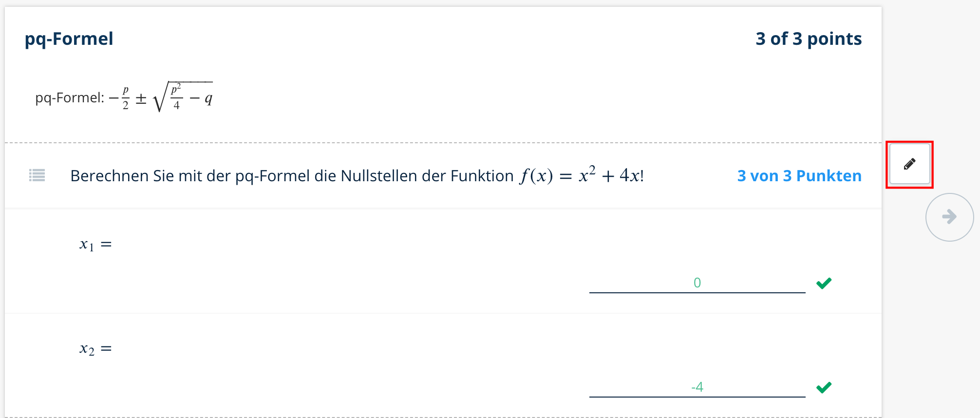Select the x₂ answer field containing -4
Viewport: 980px width, 418px height.
point(697,387)
